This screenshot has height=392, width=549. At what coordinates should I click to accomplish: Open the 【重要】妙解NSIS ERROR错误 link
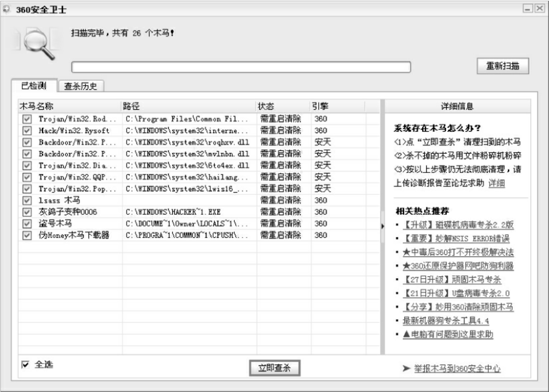tap(456, 239)
